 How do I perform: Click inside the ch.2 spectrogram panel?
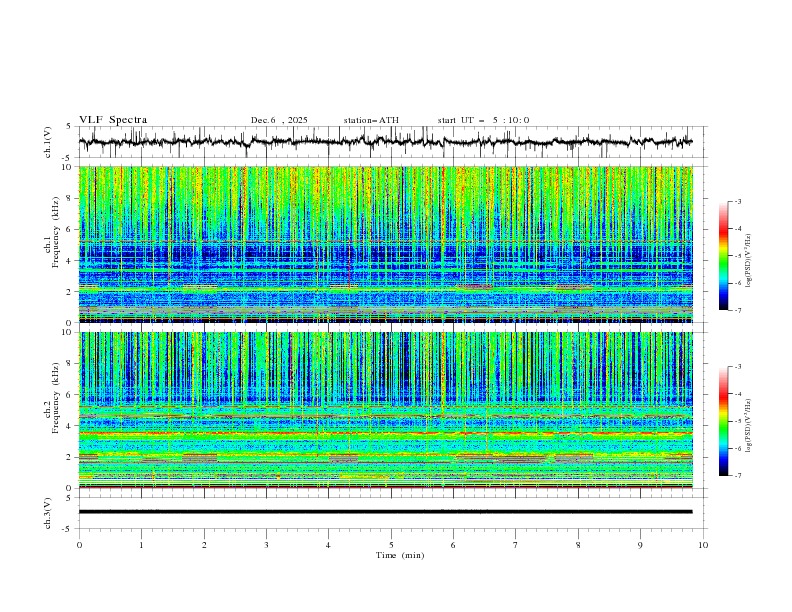pos(386,410)
